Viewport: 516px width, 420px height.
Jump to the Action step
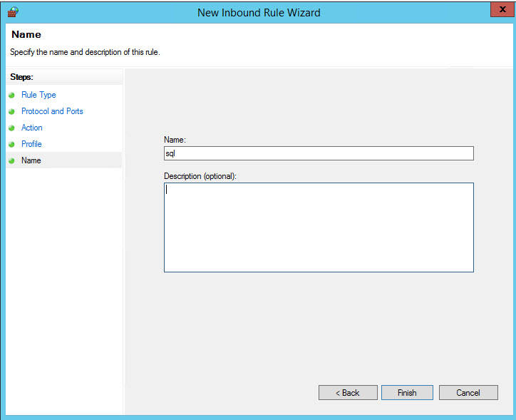(32, 128)
